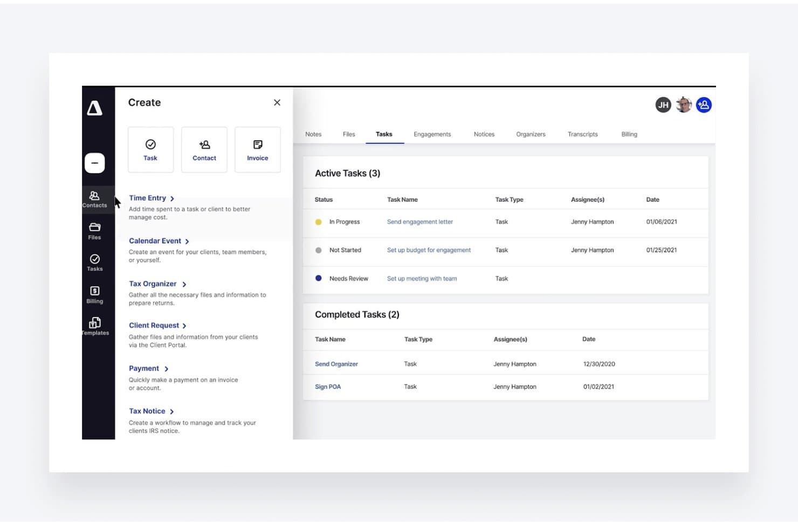Open Templates in the sidebar
This screenshot has height=532, width=798.
[x=95, y=327]
